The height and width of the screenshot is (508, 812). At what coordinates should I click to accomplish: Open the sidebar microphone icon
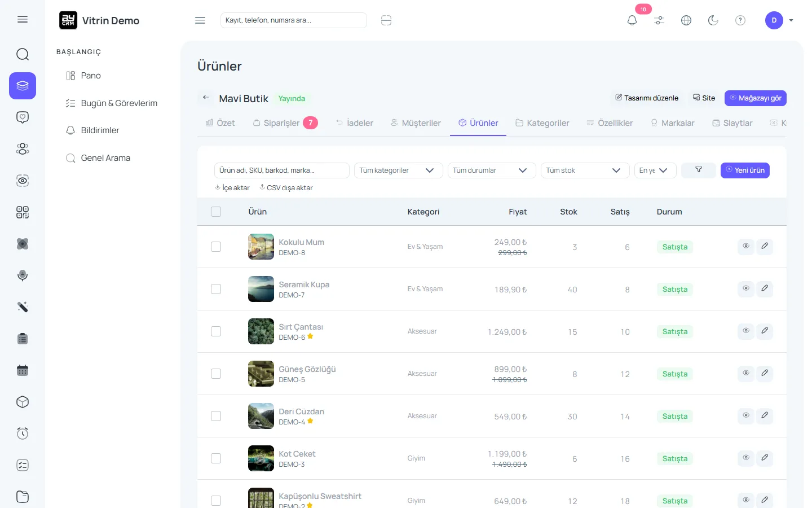(x=23, y=275)
